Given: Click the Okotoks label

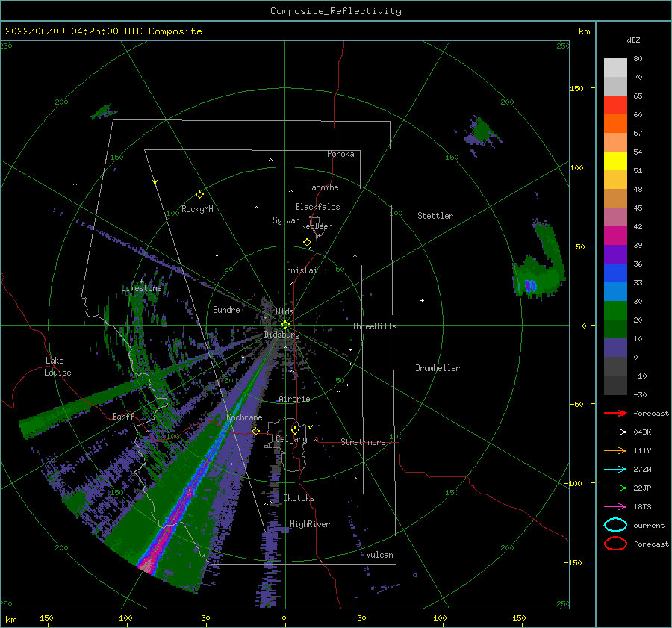Looking at the screenshot, I should [299, 498].
